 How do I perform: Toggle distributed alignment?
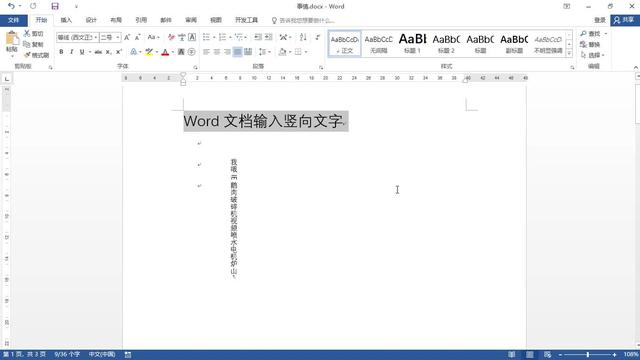click(x=248, y=52)
